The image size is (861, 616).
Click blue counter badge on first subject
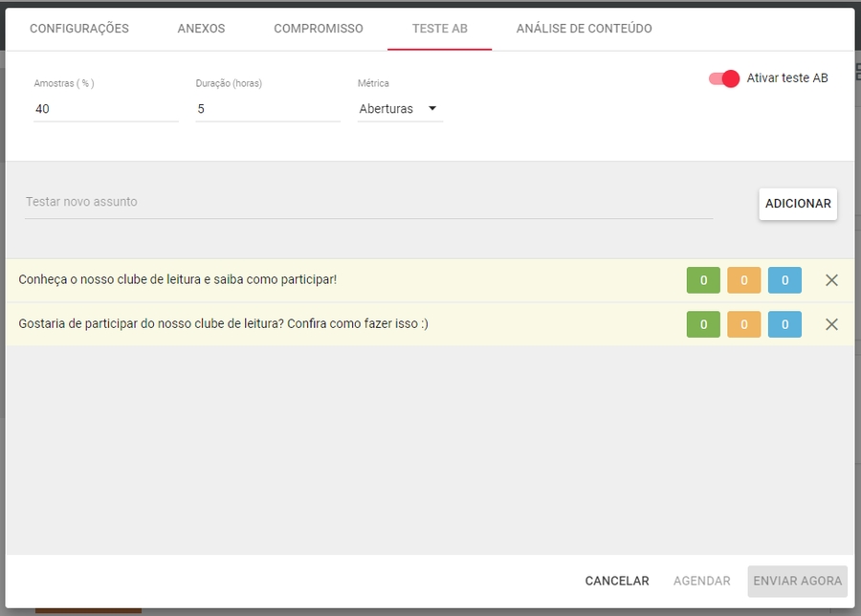coord(784,280)
